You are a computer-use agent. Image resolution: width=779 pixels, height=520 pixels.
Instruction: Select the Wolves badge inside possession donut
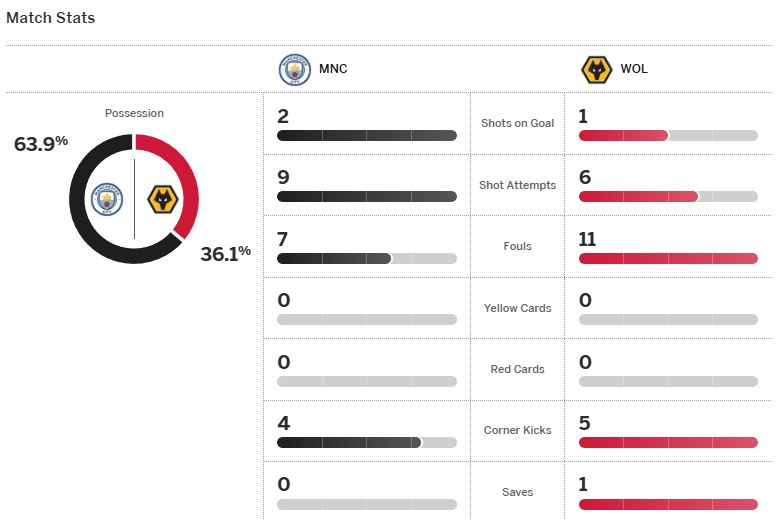tap(162, 199)
